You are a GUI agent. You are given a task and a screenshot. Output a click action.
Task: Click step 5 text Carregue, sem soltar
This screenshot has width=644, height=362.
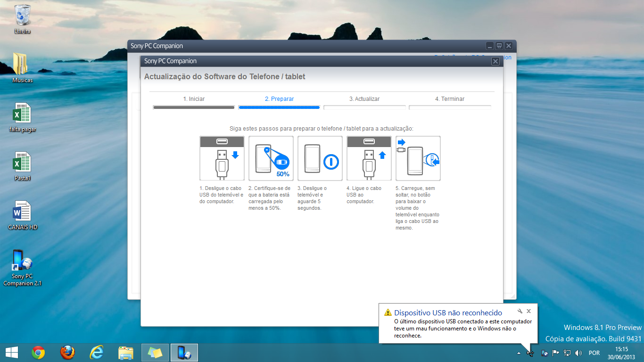417,208
